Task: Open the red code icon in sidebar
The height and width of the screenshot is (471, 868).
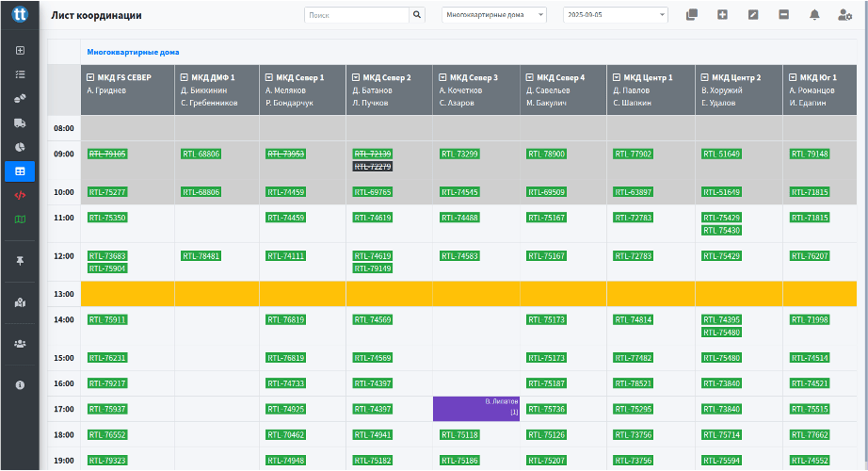Action: click(x=20, y=195)
